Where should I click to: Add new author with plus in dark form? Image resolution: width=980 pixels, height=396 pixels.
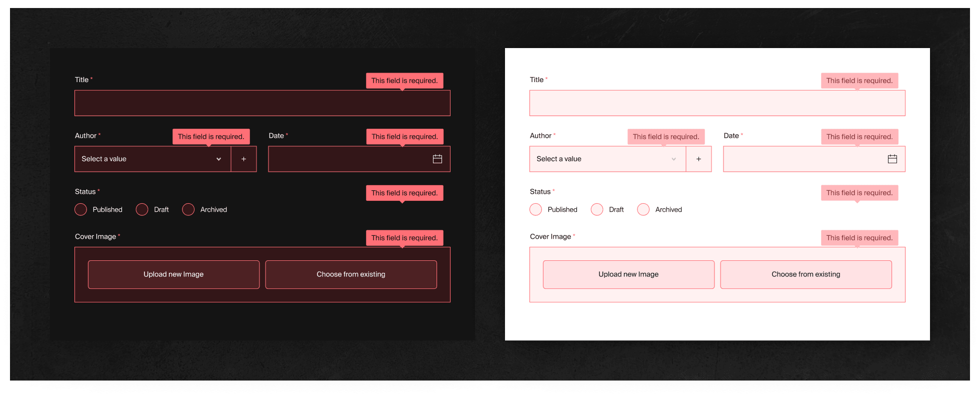244,159
